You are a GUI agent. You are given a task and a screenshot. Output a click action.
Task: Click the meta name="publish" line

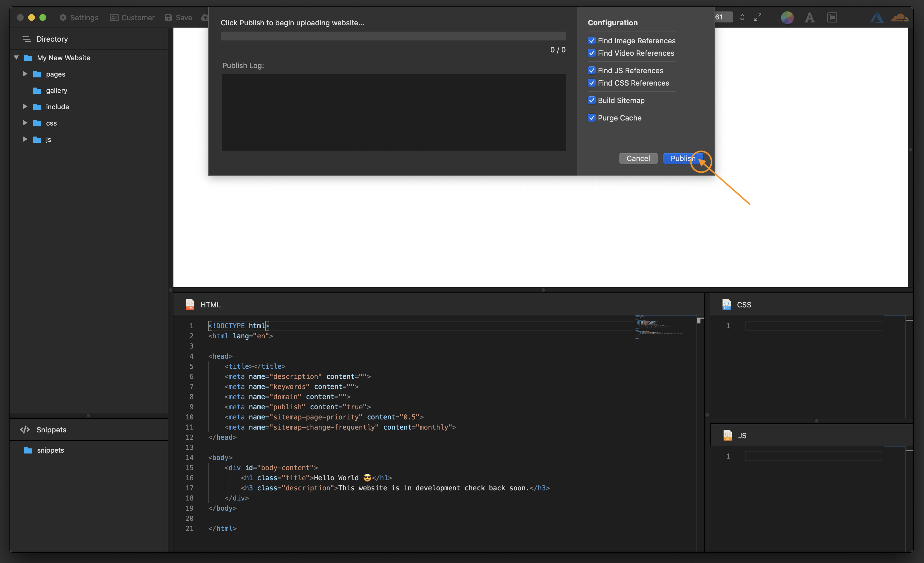(298, 407)
